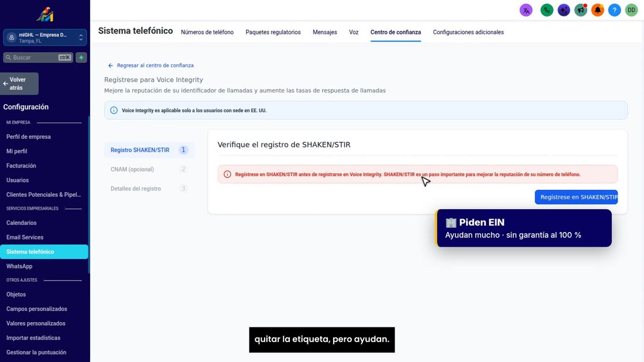Click the blue help question mark

614,11
